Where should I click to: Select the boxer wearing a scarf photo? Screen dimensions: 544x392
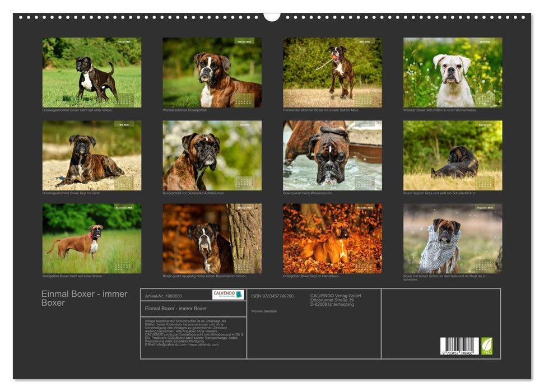point(453,238)
